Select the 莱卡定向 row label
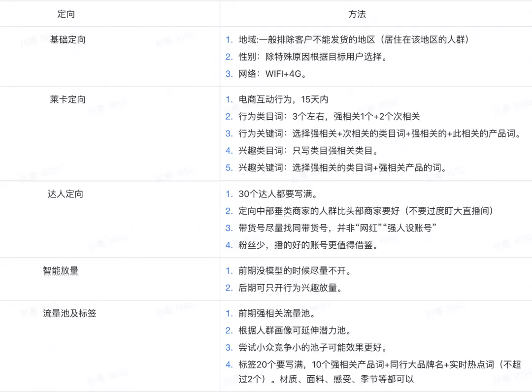The height and width of the screenshot is (392, 532). point(68,99)
